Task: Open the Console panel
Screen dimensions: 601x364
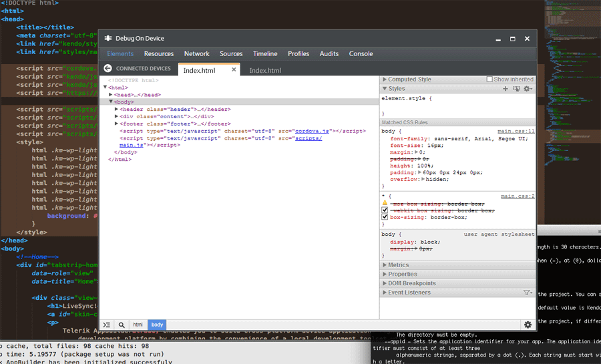Action: click(361, 53)
